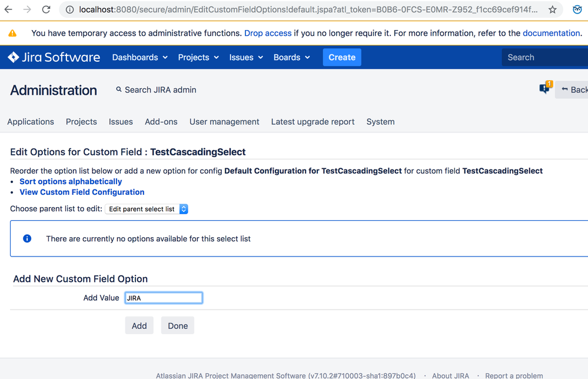Open View Custom Field Configuration link
Viewport: 588px width, 379px height.
(x=82, y=192)
